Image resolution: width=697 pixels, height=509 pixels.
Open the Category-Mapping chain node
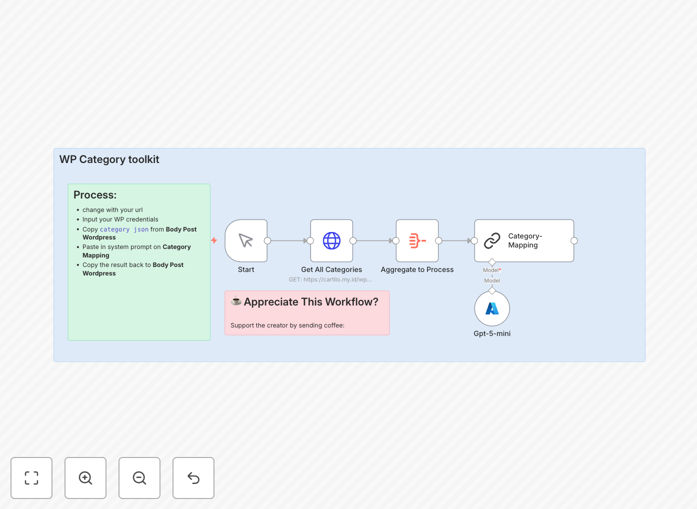[524, 240]
